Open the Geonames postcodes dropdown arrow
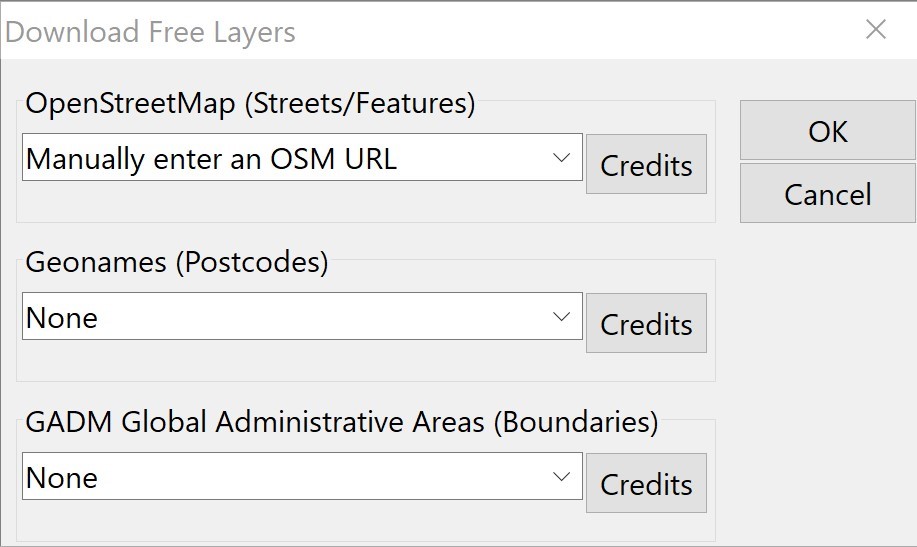 [561, 317]
